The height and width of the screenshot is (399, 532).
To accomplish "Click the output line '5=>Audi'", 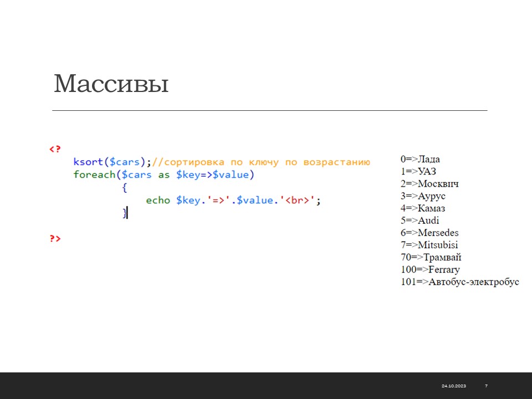I will 420,221.
